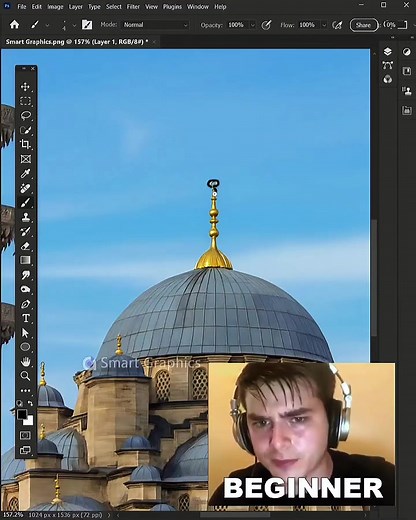
Task: Open the Adjustments panel icon
Action: coord(407,52)
